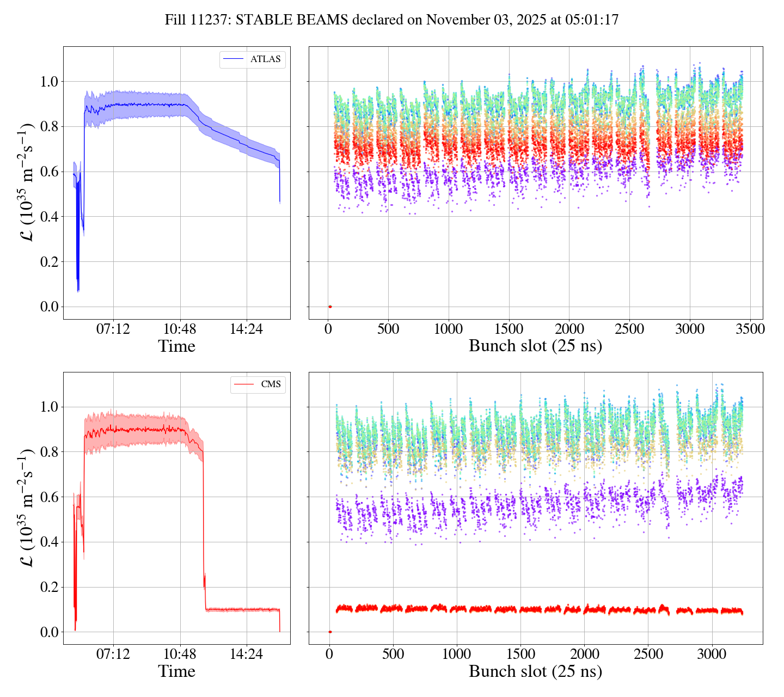Click the Bunch slot axis label of top scatter plot

[535, 346]
